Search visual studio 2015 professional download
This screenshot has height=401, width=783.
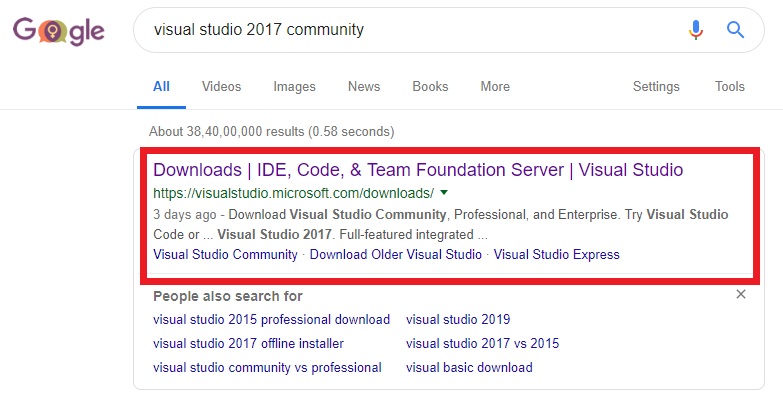tap(272, 320)
